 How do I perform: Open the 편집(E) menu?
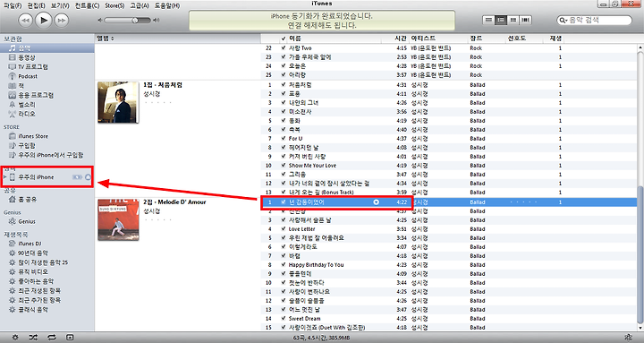(36, 5)
